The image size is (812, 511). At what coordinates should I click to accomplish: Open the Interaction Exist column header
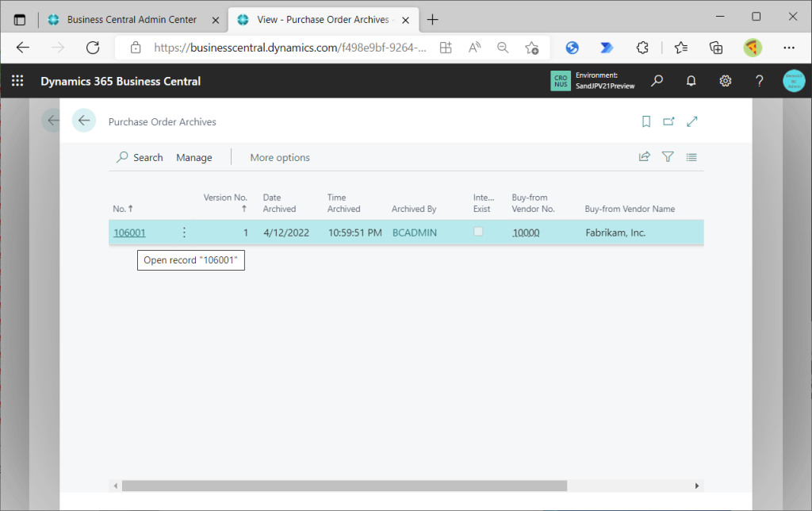(483, 202)
